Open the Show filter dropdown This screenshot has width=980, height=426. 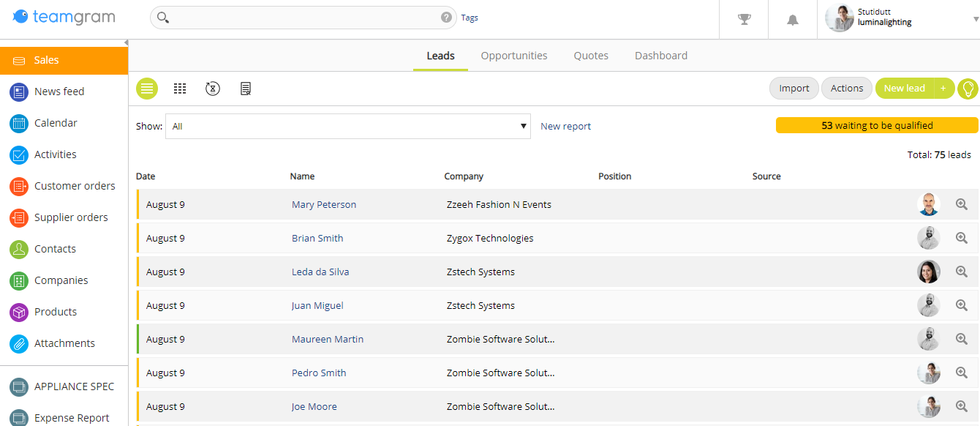[348, 126]
